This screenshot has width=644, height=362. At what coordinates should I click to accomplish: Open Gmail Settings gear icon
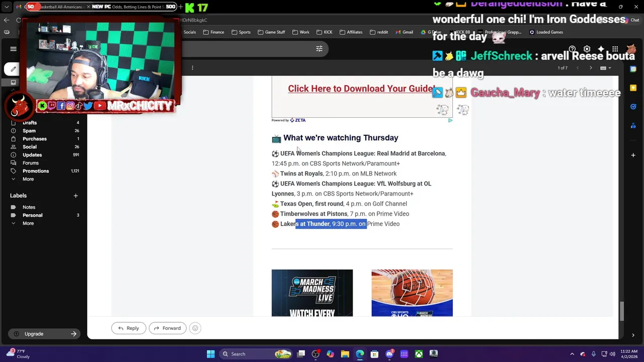pyautogui.click(x=587, y=49)
